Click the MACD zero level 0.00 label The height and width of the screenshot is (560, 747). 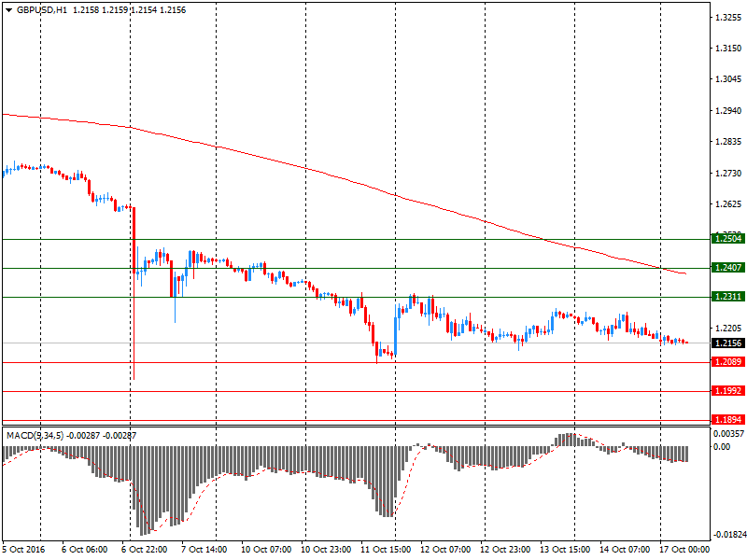(x=722, y=447)
